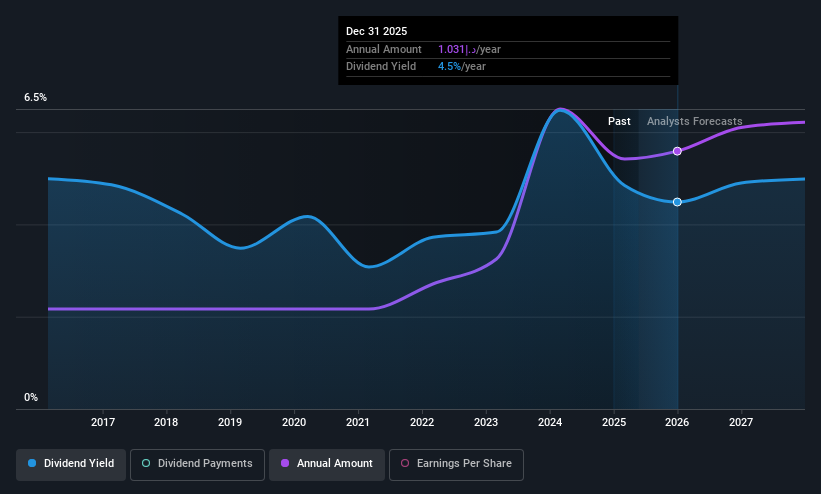821x494 pixels.
Task: Click the 2021 x-axis label
Action: (x=358, y=422)
